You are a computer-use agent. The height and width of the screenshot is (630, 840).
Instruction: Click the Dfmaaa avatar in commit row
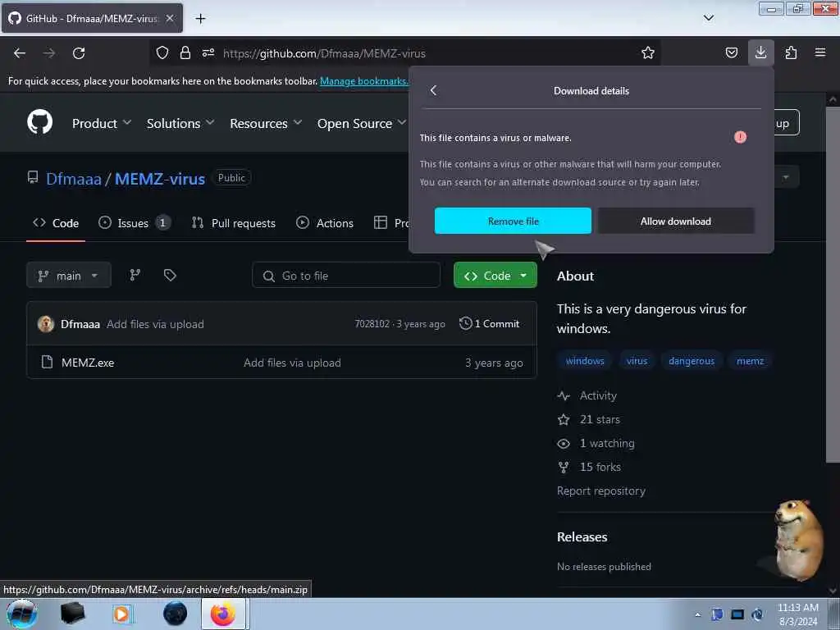tap(46, 323)
